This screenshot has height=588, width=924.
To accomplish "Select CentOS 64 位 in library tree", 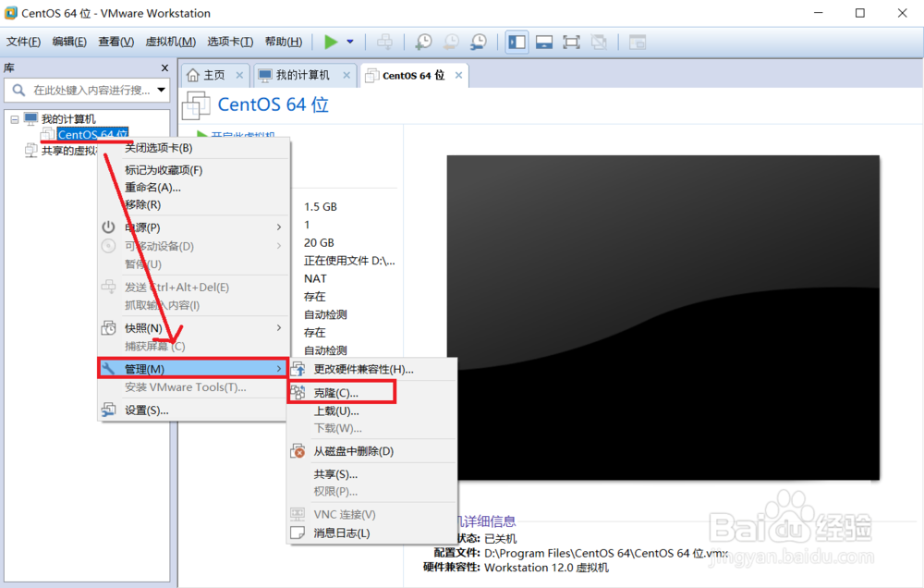I will 92,134.
